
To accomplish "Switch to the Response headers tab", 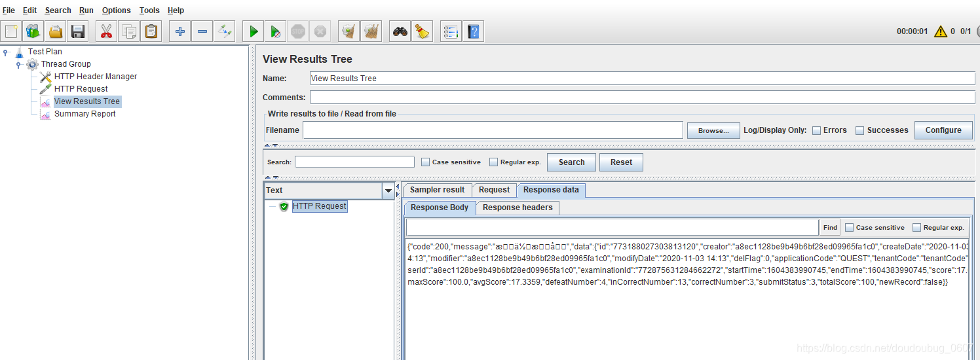I will [518, 207].
